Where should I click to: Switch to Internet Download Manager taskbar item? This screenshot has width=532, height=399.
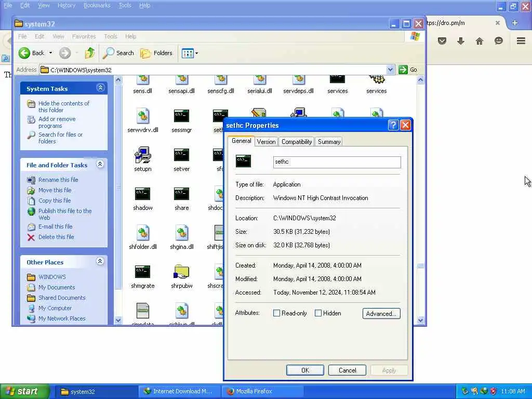pyautogui.click(x=179, y=391)
